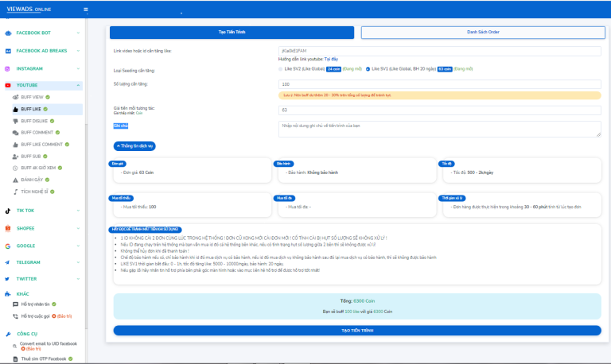The width and height of the screenshot is (611, 364).
Task: Collapse the Thông tin dịch vụ button
Action: pos(134,146)
